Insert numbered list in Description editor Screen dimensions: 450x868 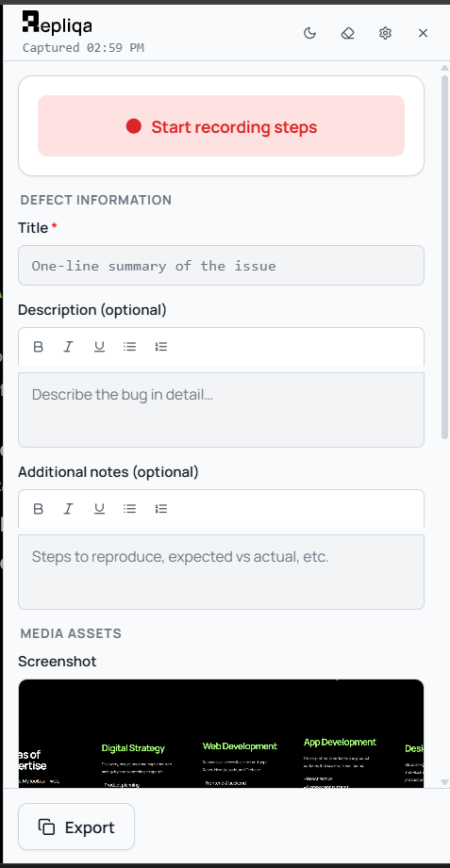(x=160, y=347)
